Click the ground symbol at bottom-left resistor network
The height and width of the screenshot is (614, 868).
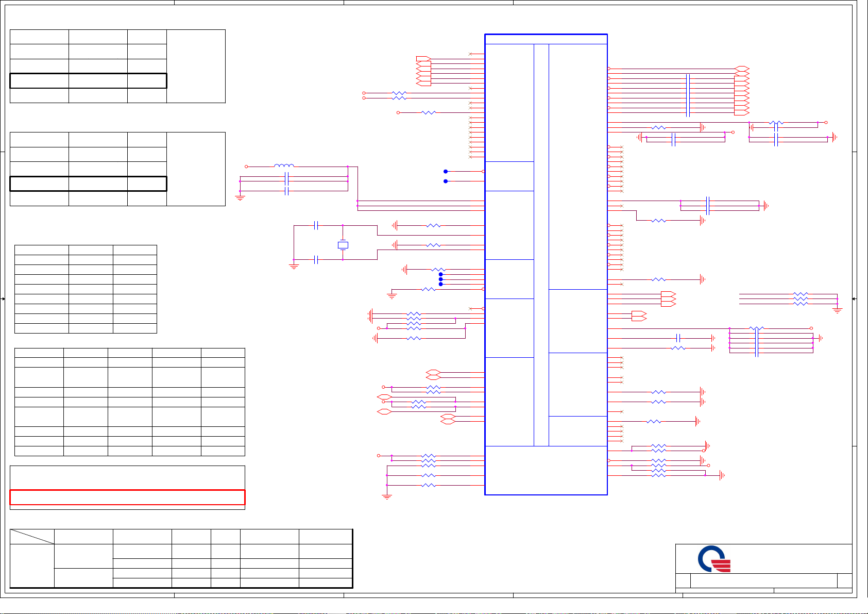coord(387,496)
